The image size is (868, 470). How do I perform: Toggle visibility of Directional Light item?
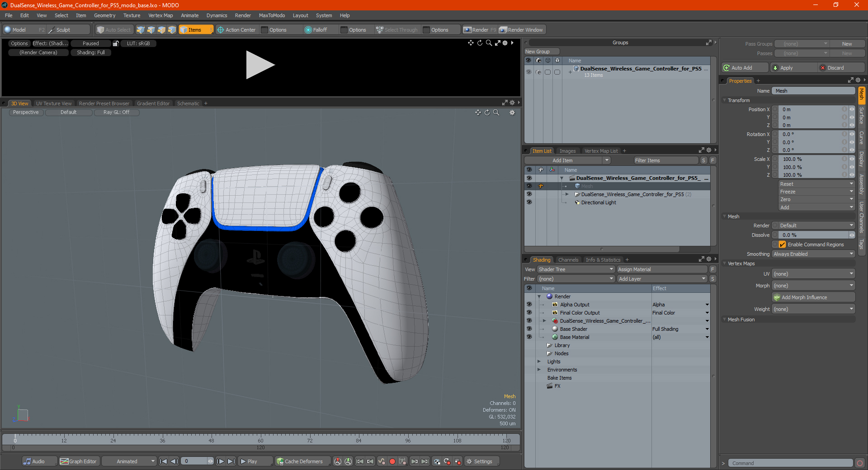point(529,202)
